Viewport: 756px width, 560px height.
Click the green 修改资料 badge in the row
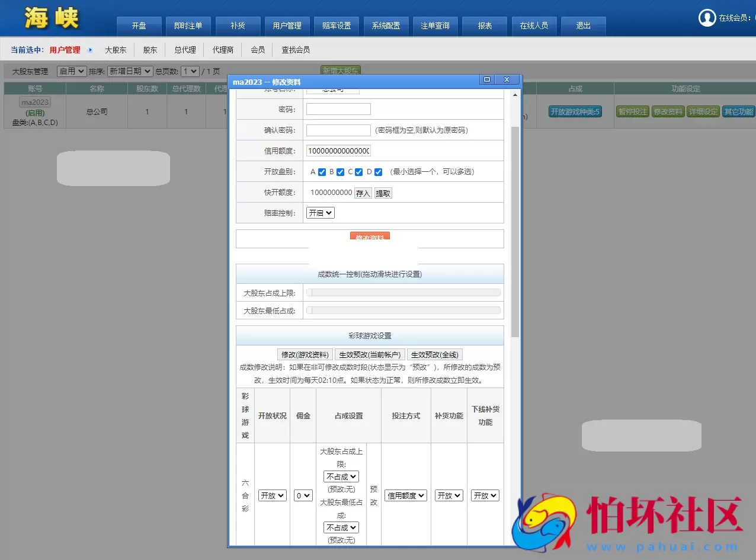click(668, 111)
